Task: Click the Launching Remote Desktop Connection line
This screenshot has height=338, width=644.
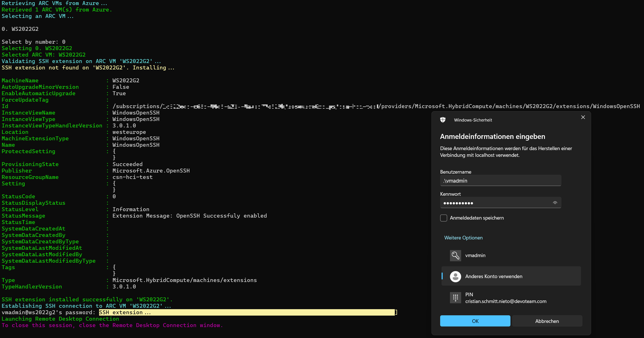Action: point(60,319)
